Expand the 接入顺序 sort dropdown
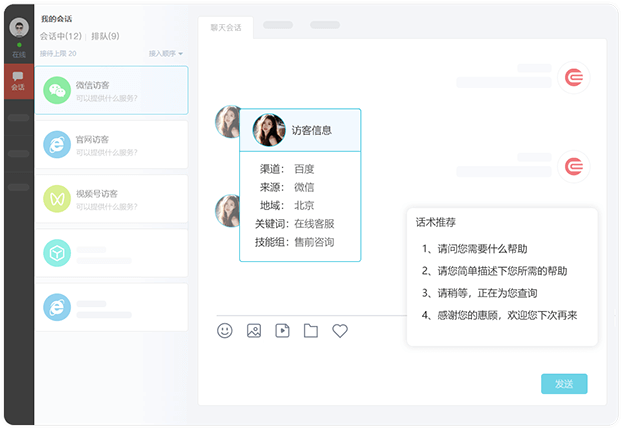The height and width of the screenshot is (429, 622). point(166,53)
